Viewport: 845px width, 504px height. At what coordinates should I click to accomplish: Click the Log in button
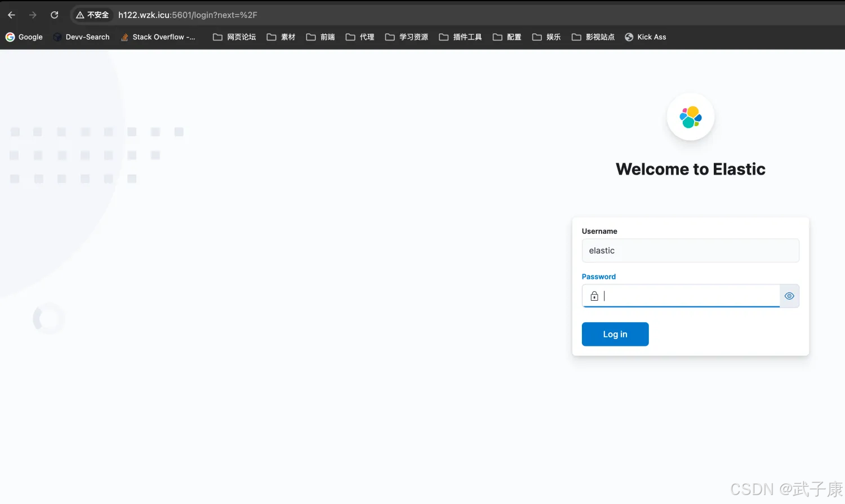click(615, 334)
